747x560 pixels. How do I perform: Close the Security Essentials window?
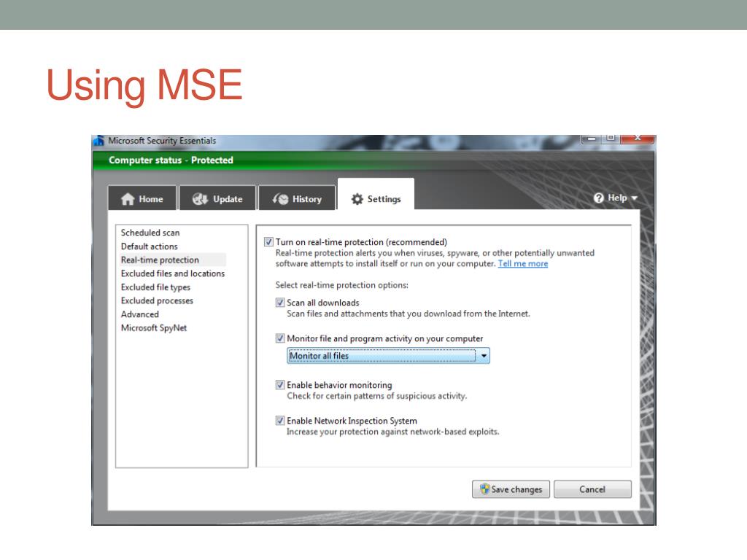(x=638, y=139)
